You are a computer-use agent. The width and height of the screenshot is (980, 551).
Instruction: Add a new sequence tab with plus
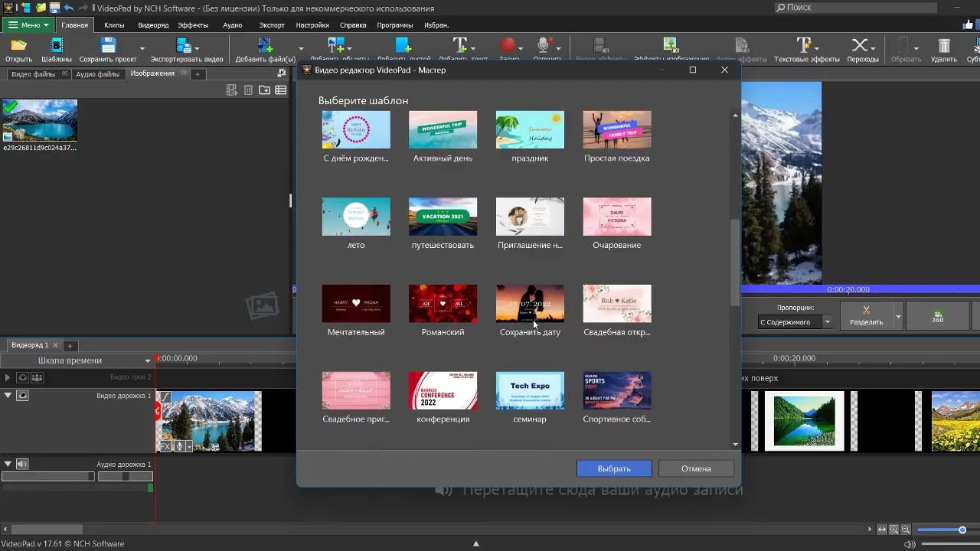[x=70, y=346]
